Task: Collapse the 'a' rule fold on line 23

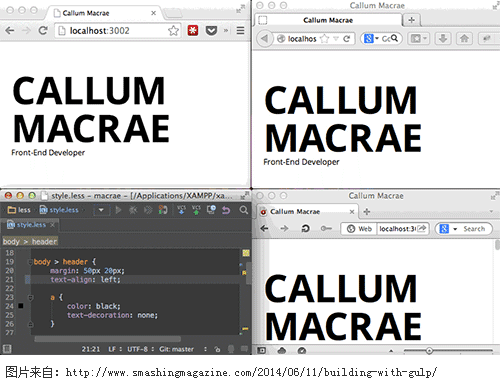Action: [30, 297]
